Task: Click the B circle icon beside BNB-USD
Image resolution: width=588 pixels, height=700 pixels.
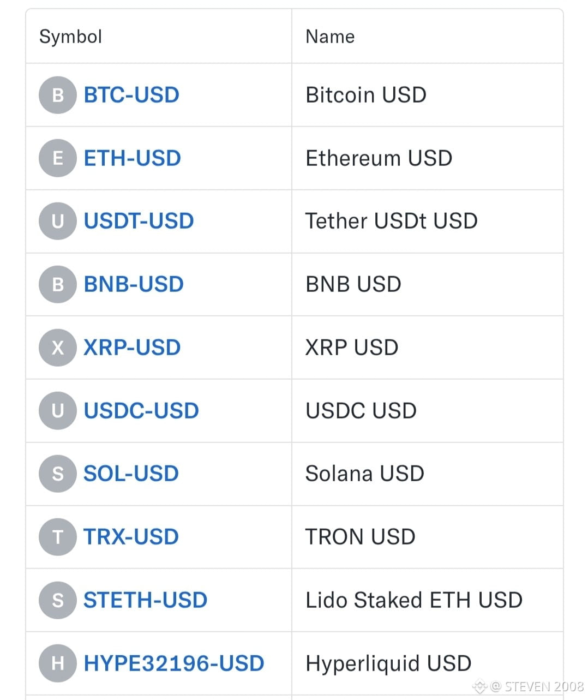Action: tap(57, 284)
